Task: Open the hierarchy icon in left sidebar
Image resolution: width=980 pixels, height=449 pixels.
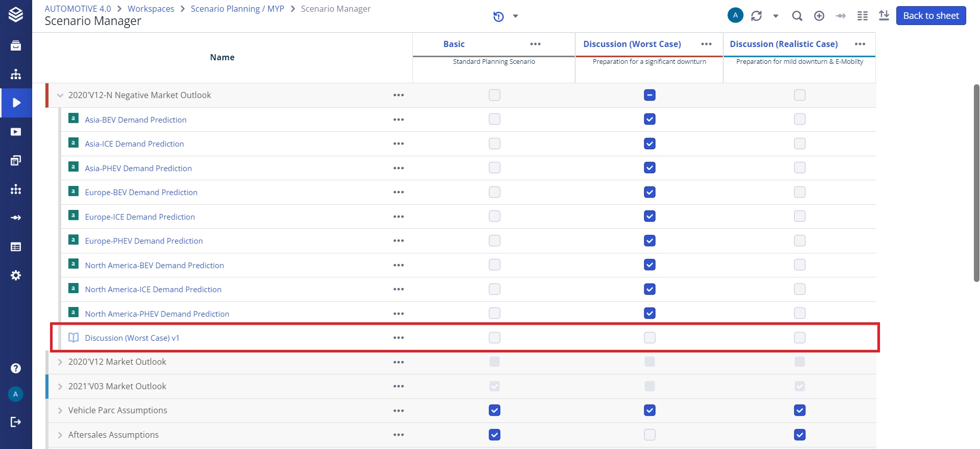Action: 16,74
